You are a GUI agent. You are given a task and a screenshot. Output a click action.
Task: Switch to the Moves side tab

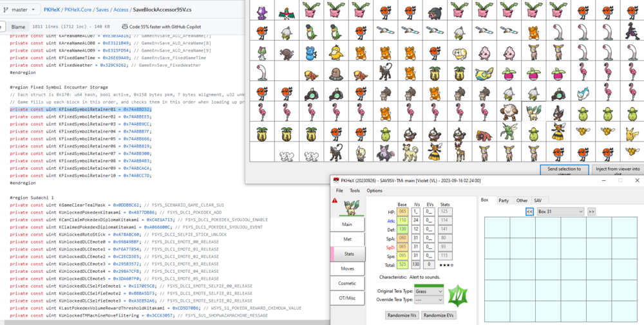pyautogui.click(x=347, y=268)
